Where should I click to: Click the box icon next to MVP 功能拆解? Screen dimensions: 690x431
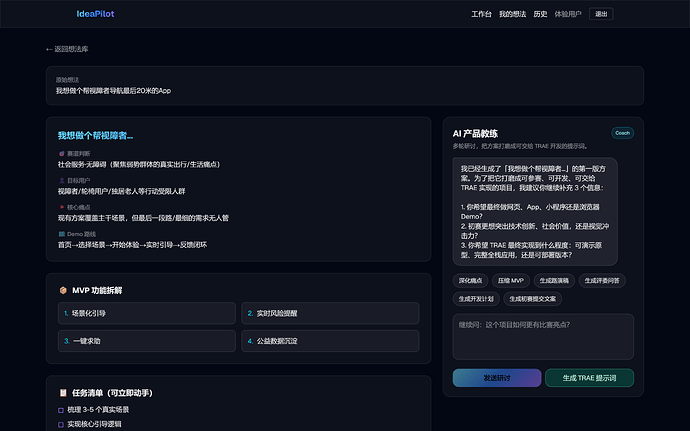pyautogui.click(x=63, y=291)
